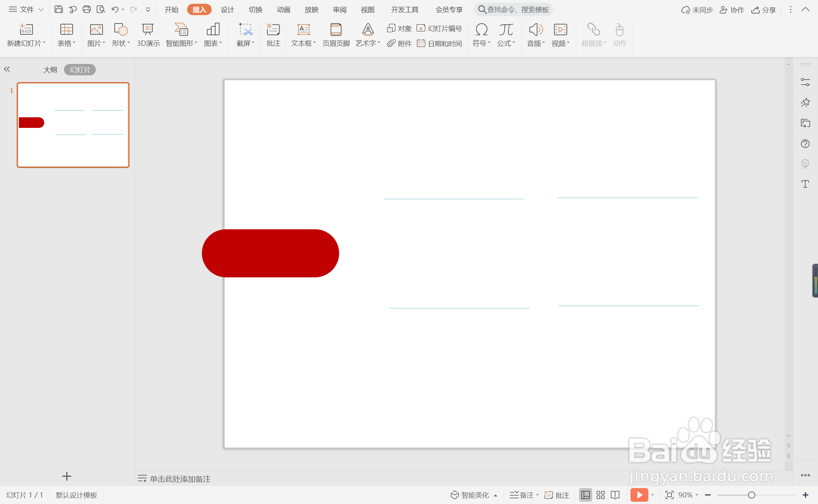Viewport: 818px width, 504px height.
Task: Insert 幻灯片编号 slide number
Action: (440, 28)
